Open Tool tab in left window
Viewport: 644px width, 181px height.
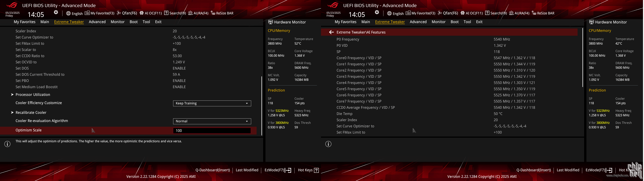coord(146,22)
